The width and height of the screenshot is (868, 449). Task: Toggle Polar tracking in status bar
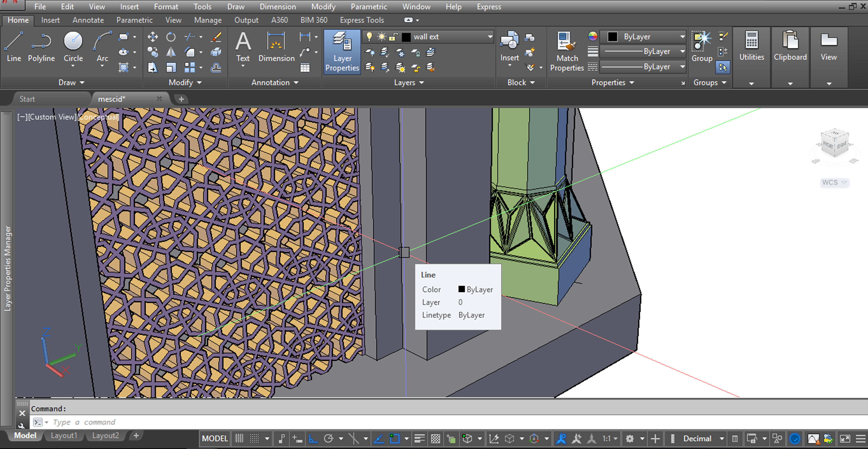tap(328, 439)
